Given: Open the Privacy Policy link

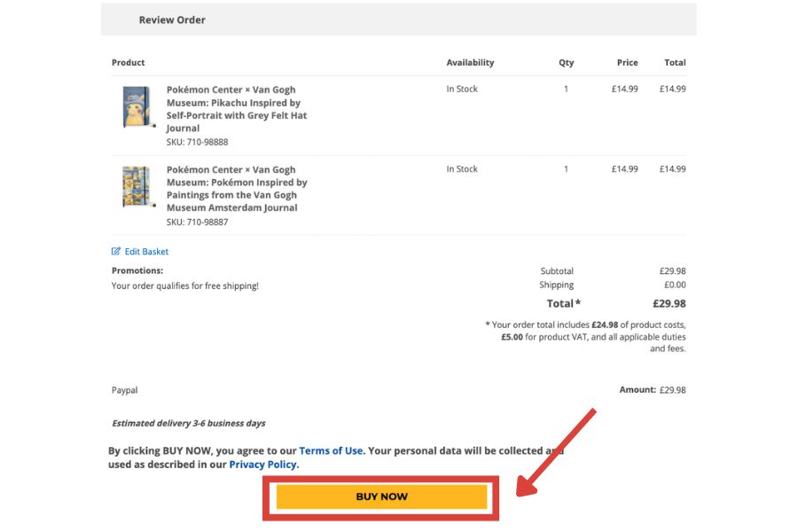Looking at the screenshot, I should (263, 464).
